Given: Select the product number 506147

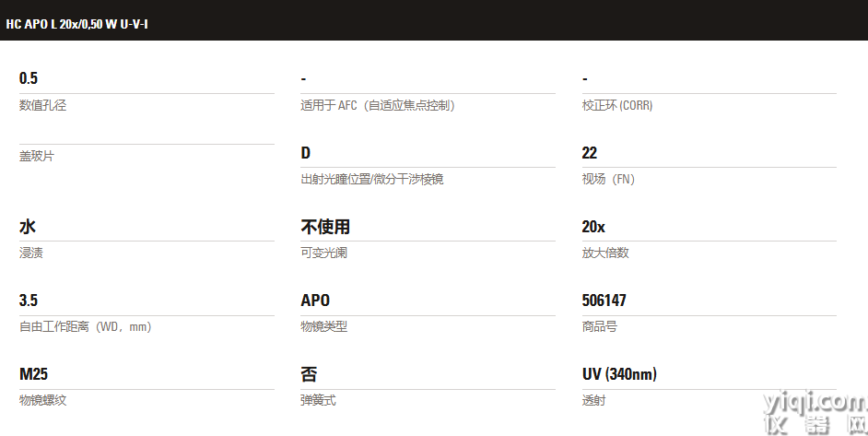Looking at the screenshot, I should pyautogui.click(x=604, y=300).
